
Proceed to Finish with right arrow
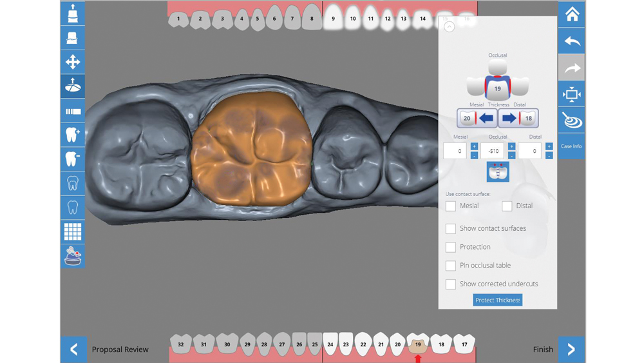click(x=571, y=349)
